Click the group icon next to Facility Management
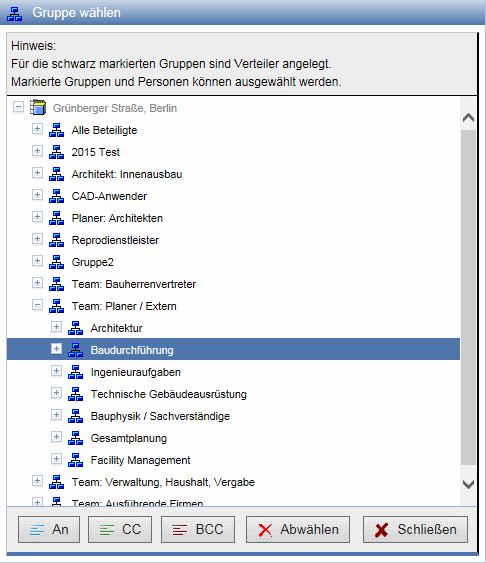This screenshot has height=563, width=486. 75,460
